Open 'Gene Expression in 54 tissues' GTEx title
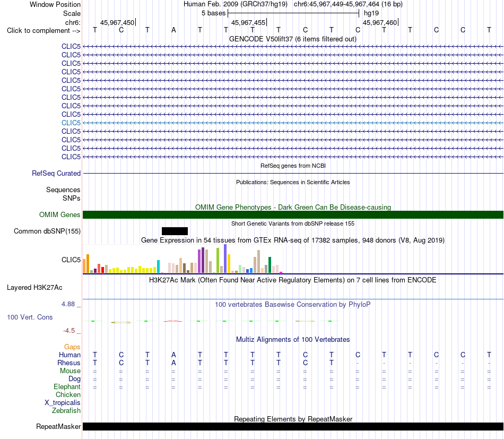 click(x=293, y=240)
